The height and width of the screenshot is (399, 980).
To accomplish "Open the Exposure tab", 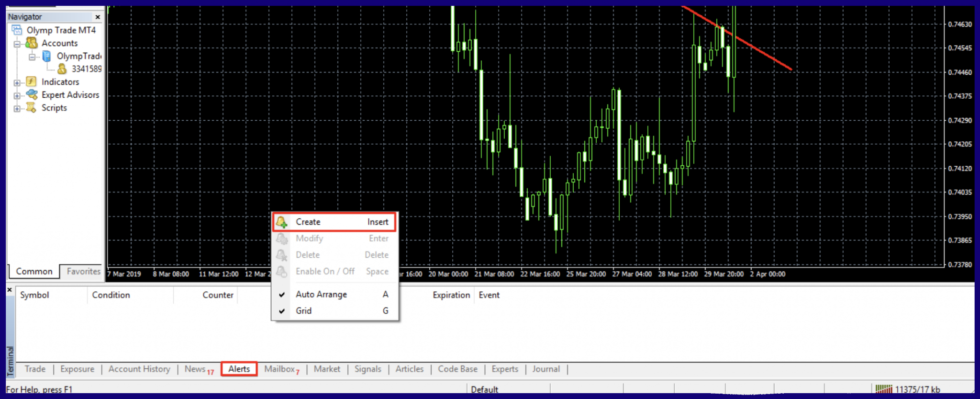I will (77, 369).
